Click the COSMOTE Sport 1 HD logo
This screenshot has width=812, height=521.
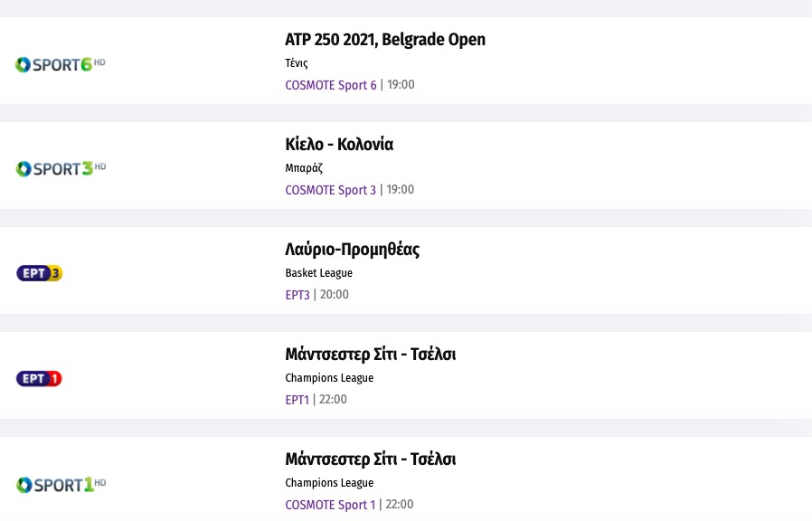61,485
